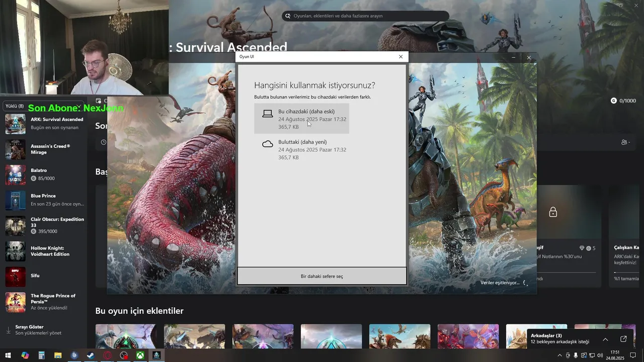644x362 pixels.
Task: Click 'Bir dahaki sefere seç' button
Action: [322, 276]
